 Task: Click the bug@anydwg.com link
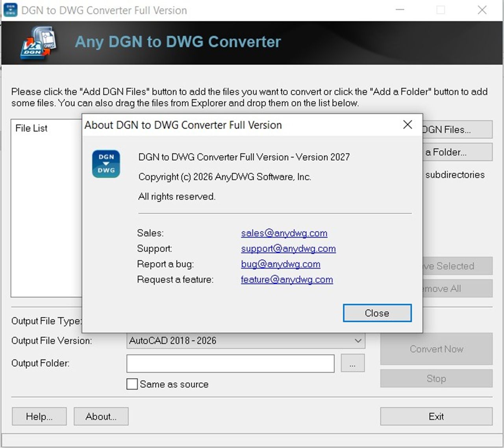(x=280, y=264)
